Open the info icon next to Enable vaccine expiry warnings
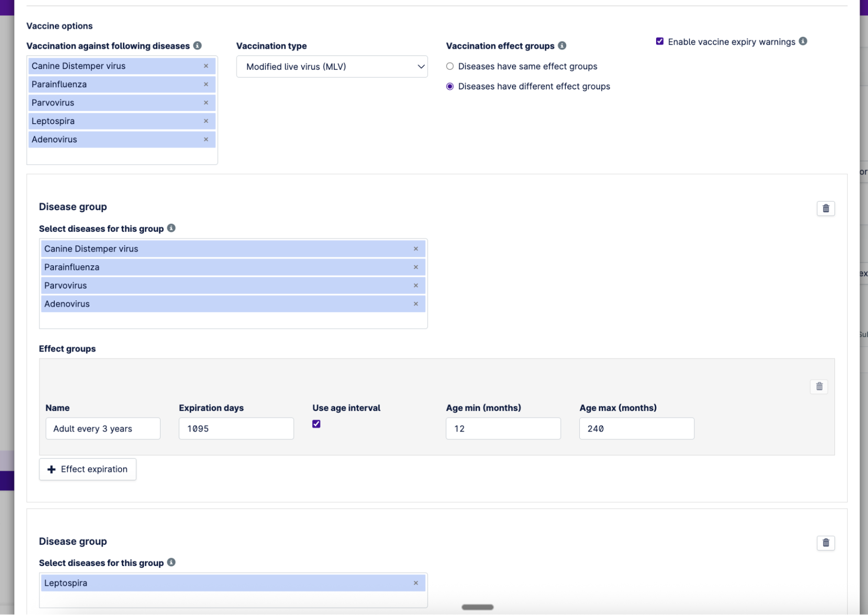This screenshot has height=615, width=868. click(803, 41)
